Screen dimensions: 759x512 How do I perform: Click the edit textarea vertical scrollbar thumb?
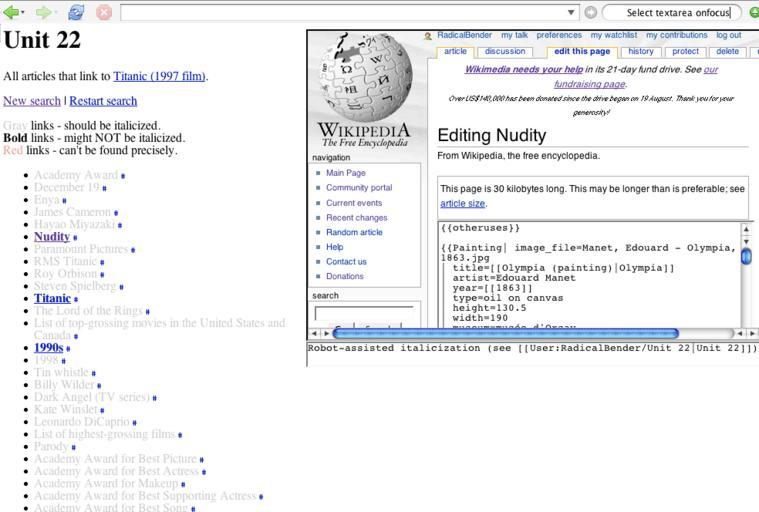(745, 256)
